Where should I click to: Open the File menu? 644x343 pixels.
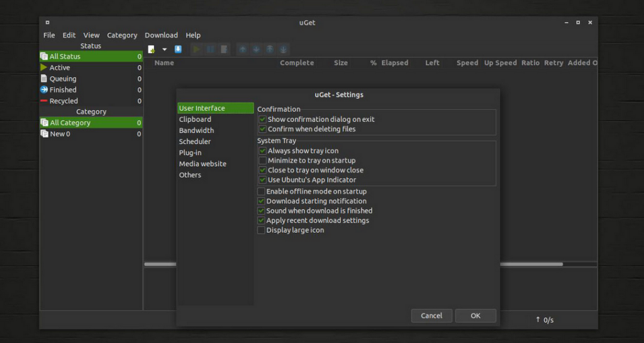tap(49, 35)
